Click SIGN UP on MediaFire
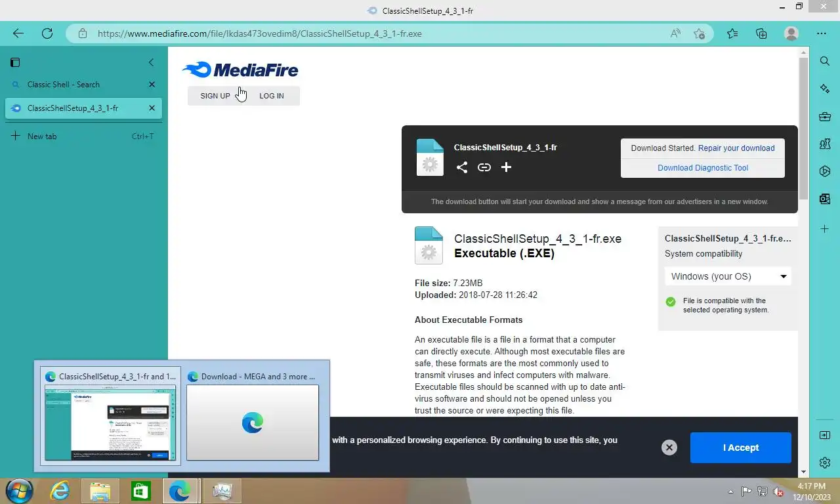The width and height of the screenshot is (840, 504). pyautogui.click(x=215, y=96)
